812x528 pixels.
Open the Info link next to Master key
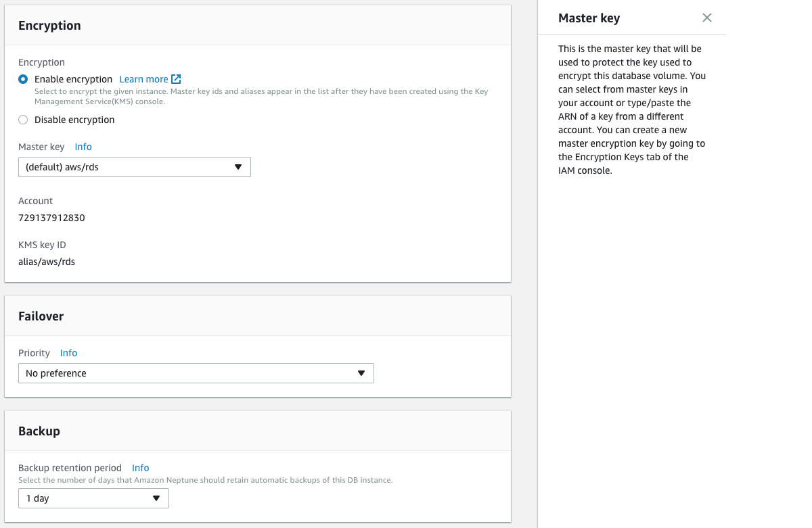tap(83, 147)
